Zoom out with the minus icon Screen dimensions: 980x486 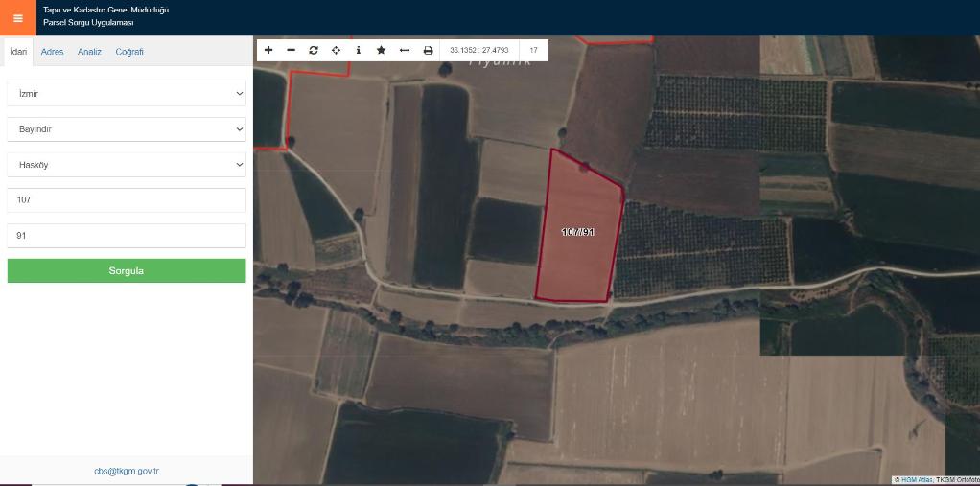(x=292, y=50)
